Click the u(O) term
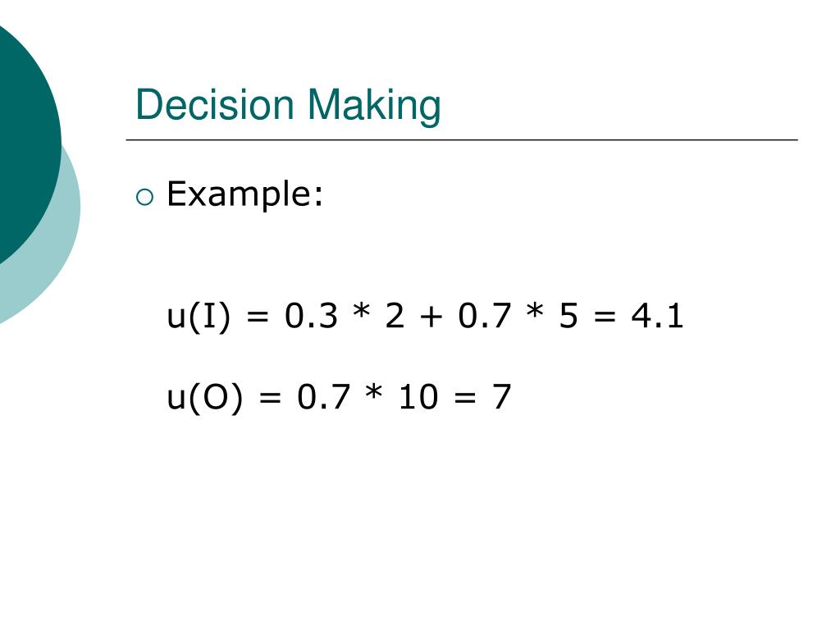Screen dimensions: 840x630 pos(204,398)
